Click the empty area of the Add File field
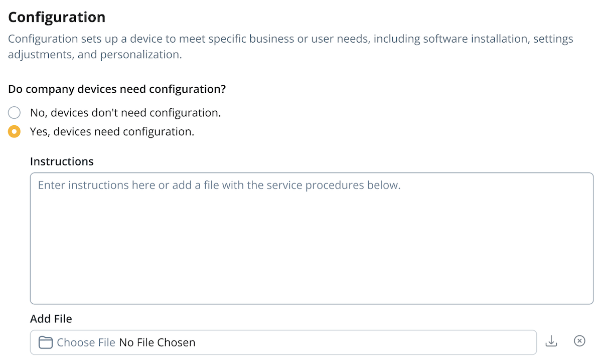Viewport: 602px width, 364px height. point(361,342)
